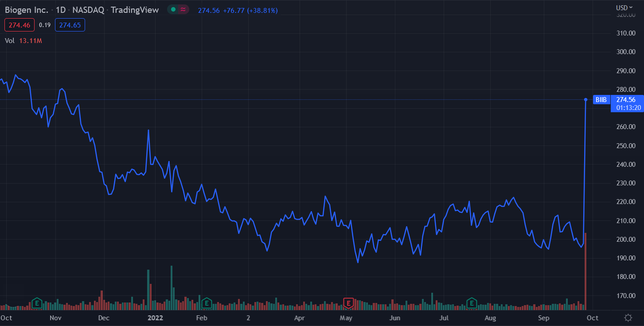The height and width of the screenshot is (326, 644).
Task: Click the Feb label on time axis
Action: [202, 318]
